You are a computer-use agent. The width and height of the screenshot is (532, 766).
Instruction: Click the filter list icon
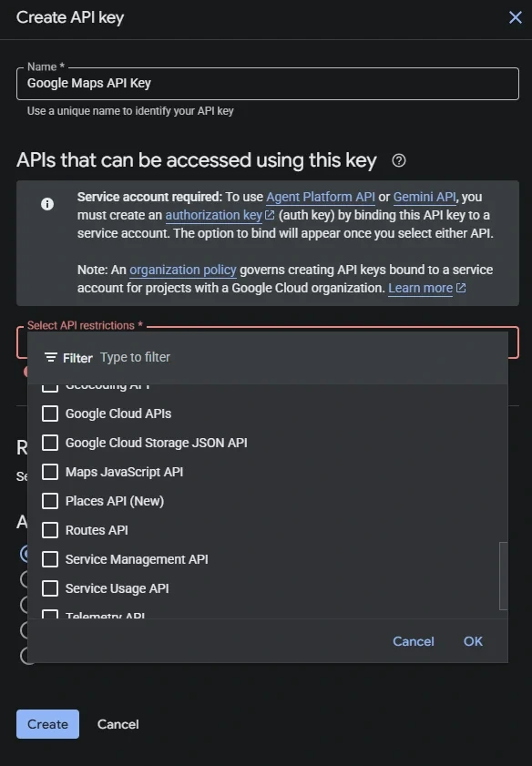(x=50, y=358)
